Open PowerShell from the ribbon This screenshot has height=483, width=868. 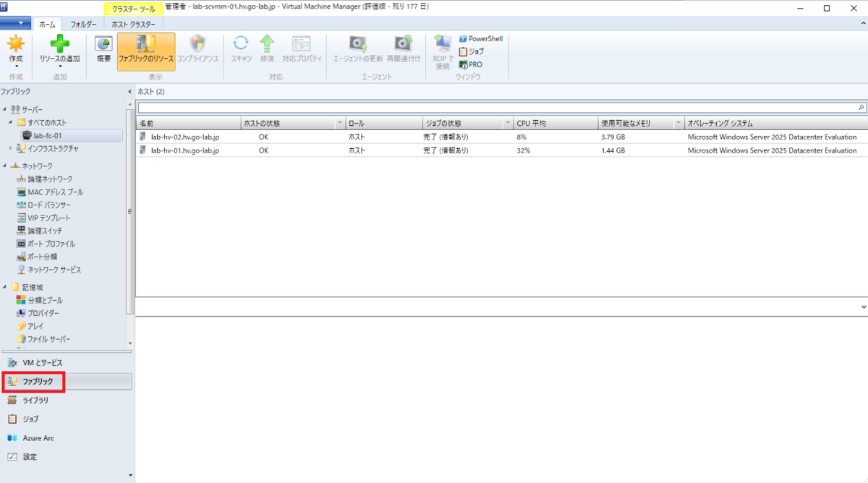pyautogui.click(x=480, y=38)
